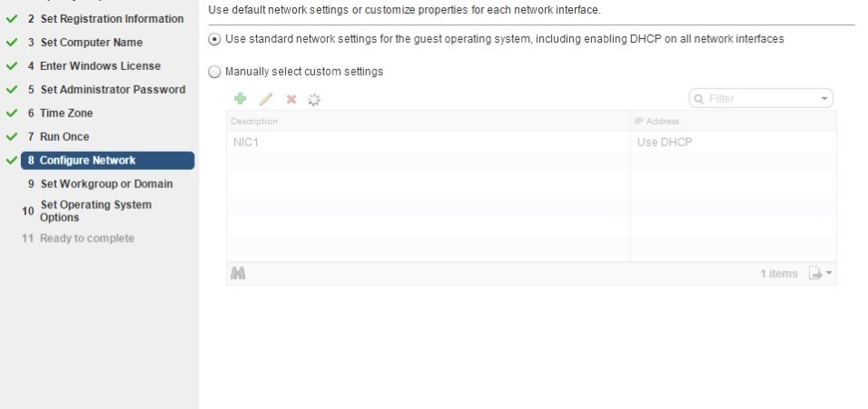The width and height of the screenshot is (868, 409).
Task: Click the red X delete icon
Action: (291, 100)
